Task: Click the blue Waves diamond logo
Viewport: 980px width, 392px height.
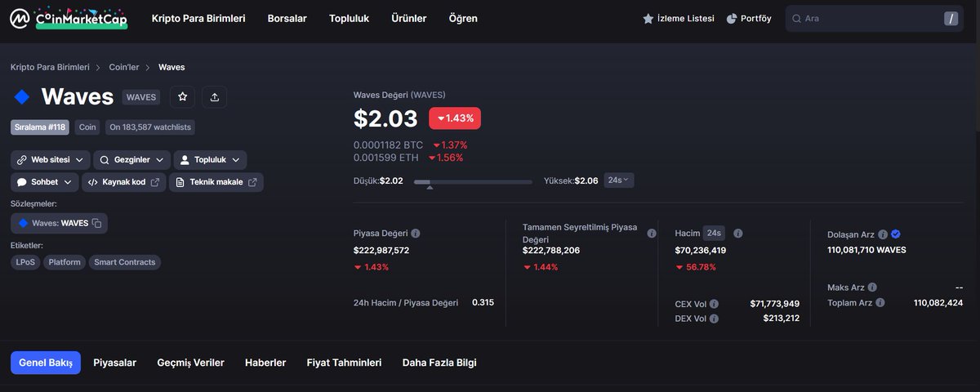Action: point(22,96)
